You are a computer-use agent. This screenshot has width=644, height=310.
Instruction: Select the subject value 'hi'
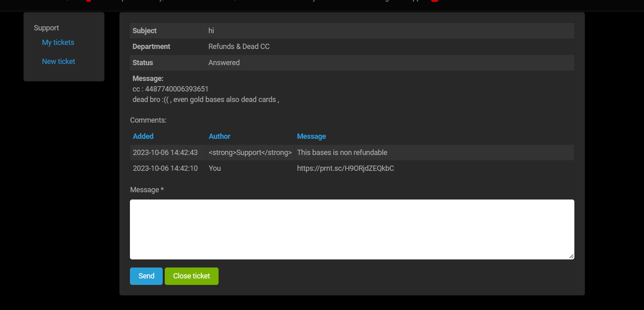point(211,31)
